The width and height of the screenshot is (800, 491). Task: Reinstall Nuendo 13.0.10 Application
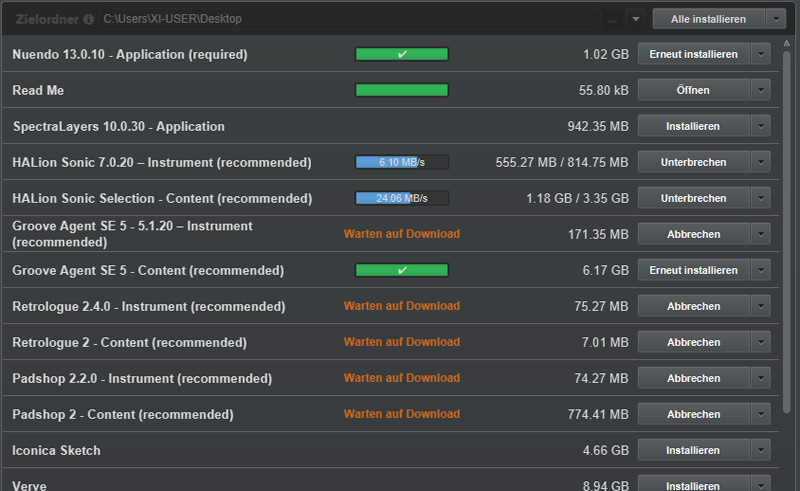pos(693,54)
